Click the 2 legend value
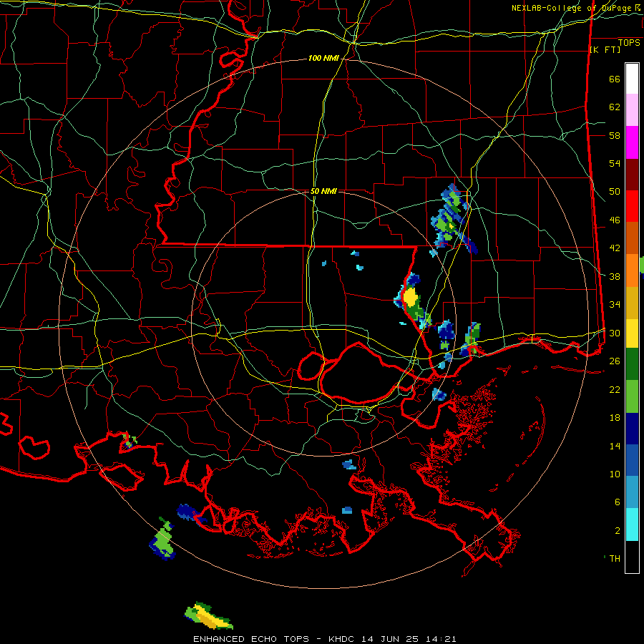Viewport: 644px width, 644px height. coord(617,530)
